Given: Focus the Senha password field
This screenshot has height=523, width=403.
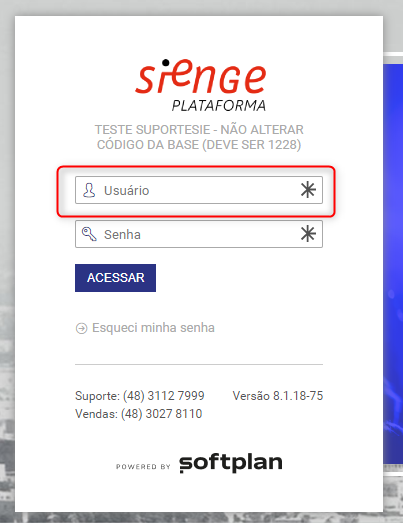Looking at the screenshot, I should click(199, 234).
